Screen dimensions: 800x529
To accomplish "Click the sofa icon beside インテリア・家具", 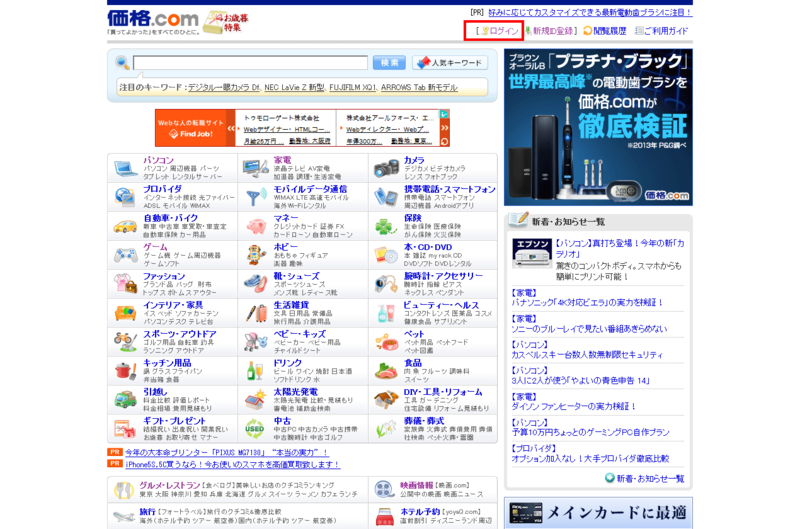I will click(125, 313).
